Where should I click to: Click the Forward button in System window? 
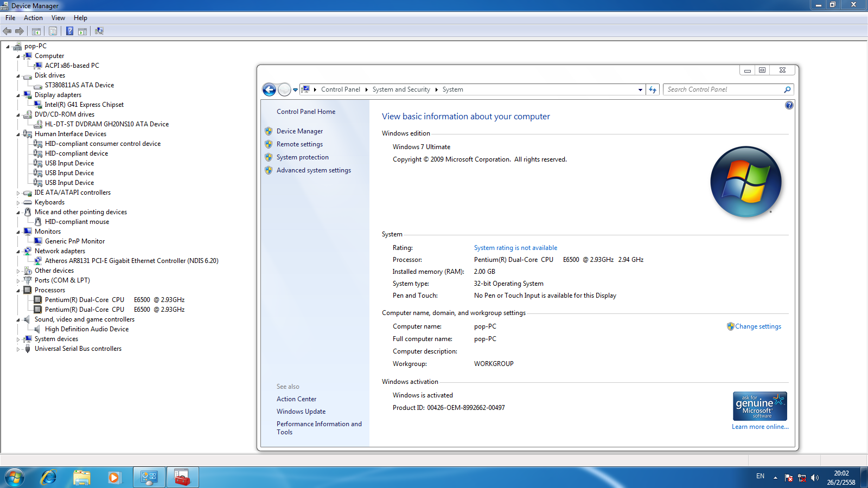[284, 89]
